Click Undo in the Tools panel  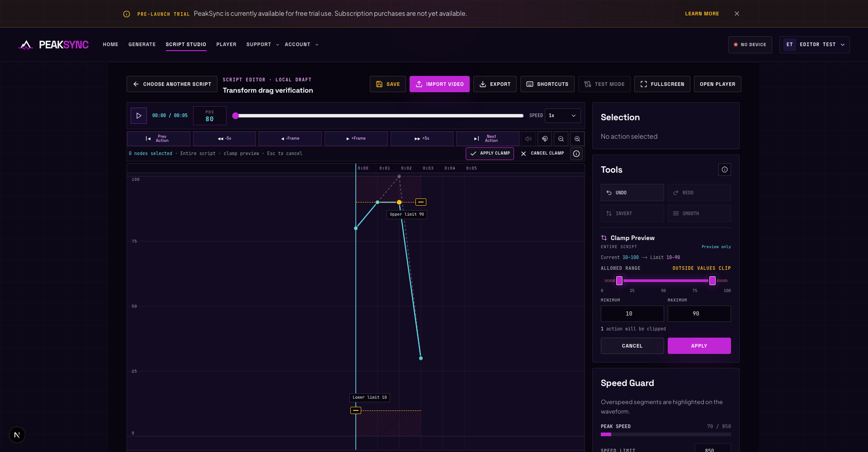[632, 193]
